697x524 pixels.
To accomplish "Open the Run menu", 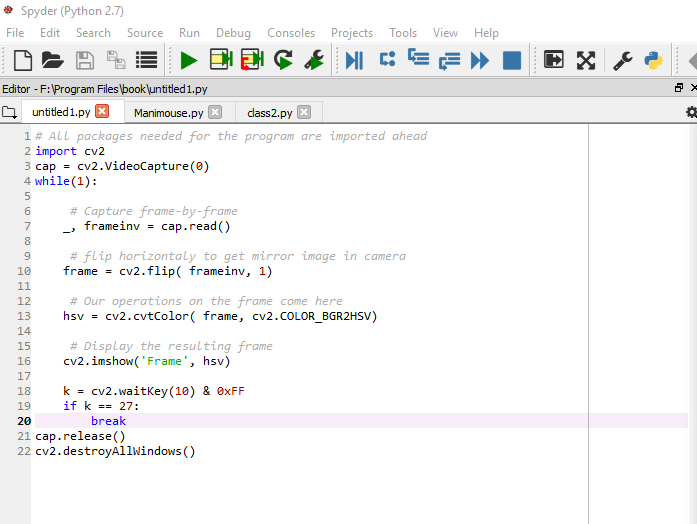I will point(189,33).
